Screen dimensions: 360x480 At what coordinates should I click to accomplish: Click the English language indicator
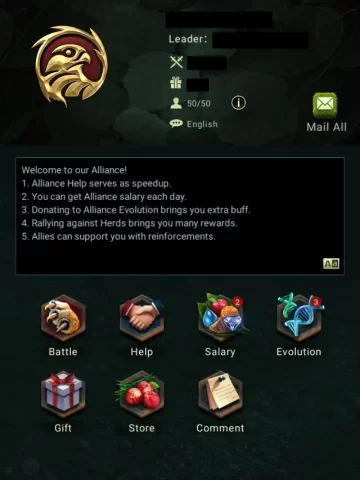tap(202, 124)
